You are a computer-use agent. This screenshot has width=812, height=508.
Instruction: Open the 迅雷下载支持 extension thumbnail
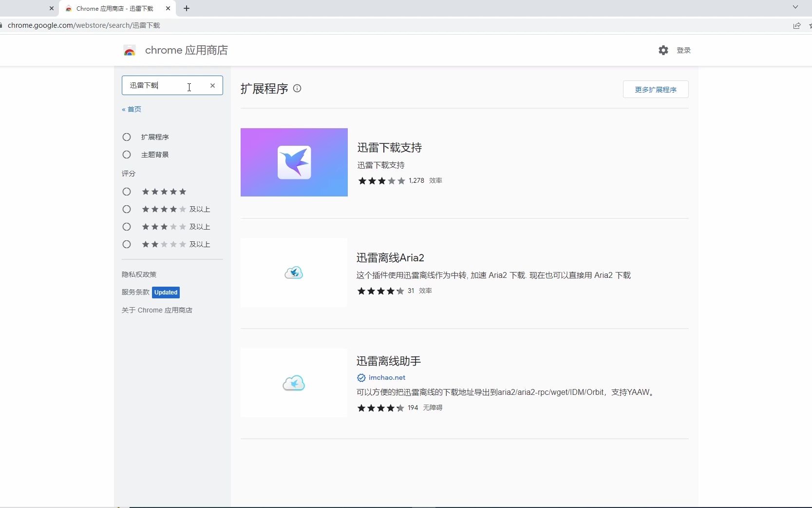(294, 162)
